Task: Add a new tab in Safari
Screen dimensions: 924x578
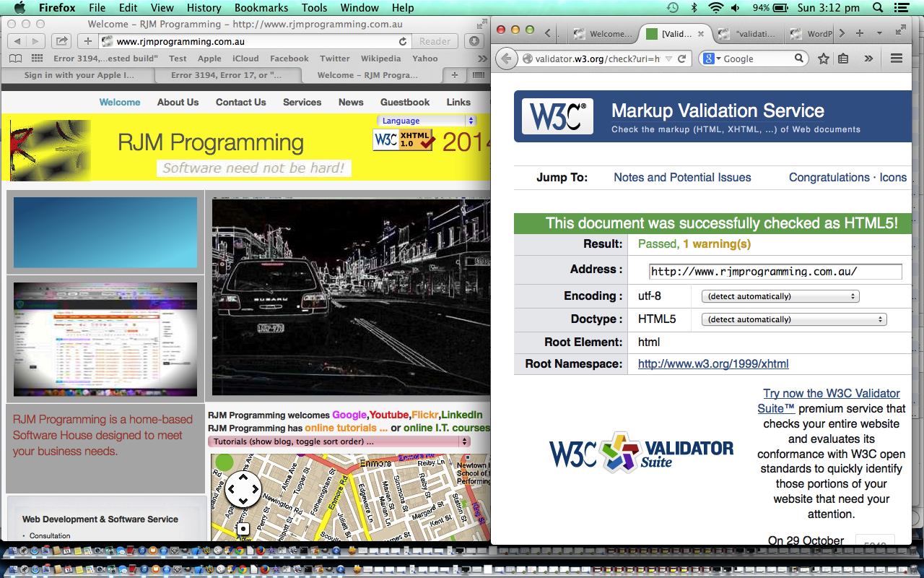Action: (x=455, y=74)
